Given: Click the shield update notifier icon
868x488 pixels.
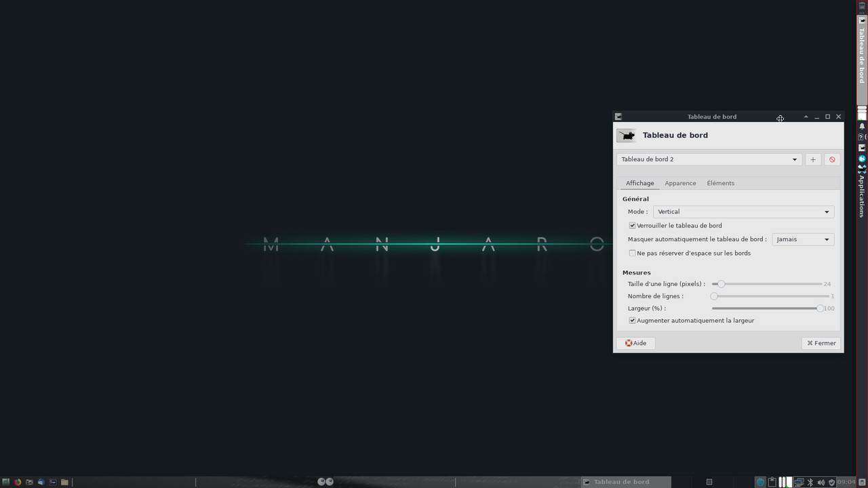Looking at the screenshot, I should coord(831,482).
